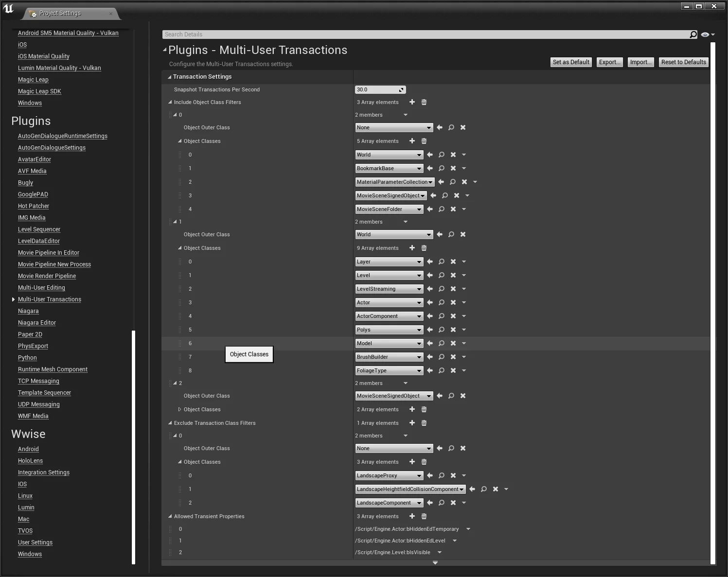
Task: Collapse the Transaction Settings section
Action: click(169, 76)
